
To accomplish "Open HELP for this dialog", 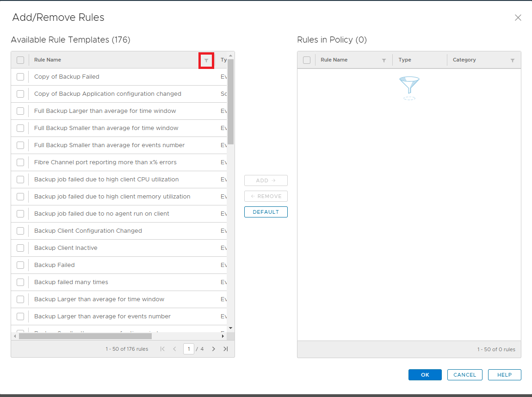I will (504, 375).
